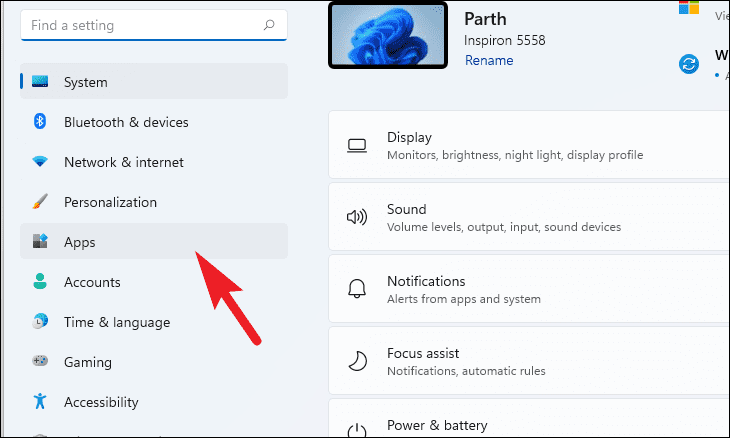The width and height of the screenshot is (730, 438).
Task: Go to Network & internet settings
Action: pyautogui.click(x=154, y=162)
